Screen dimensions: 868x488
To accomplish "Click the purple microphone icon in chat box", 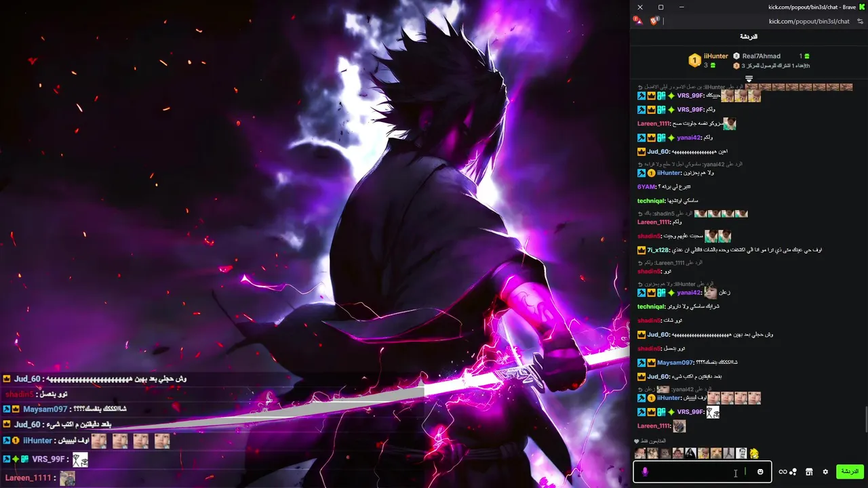I will click(645, 472).
